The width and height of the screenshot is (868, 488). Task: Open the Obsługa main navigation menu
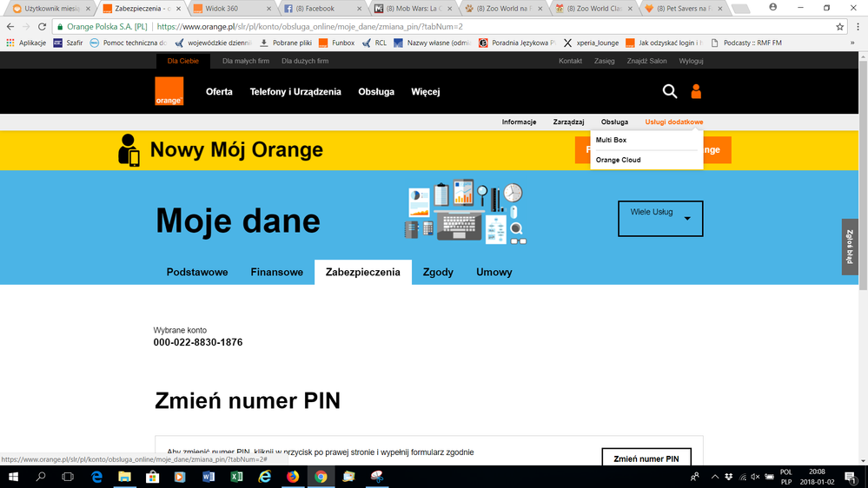376,92
